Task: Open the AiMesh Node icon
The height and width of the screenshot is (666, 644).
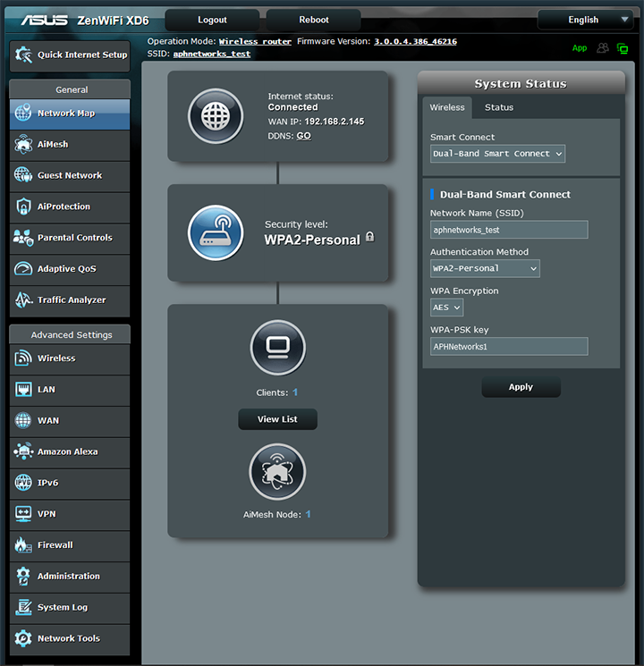Action: pos(277,471)
